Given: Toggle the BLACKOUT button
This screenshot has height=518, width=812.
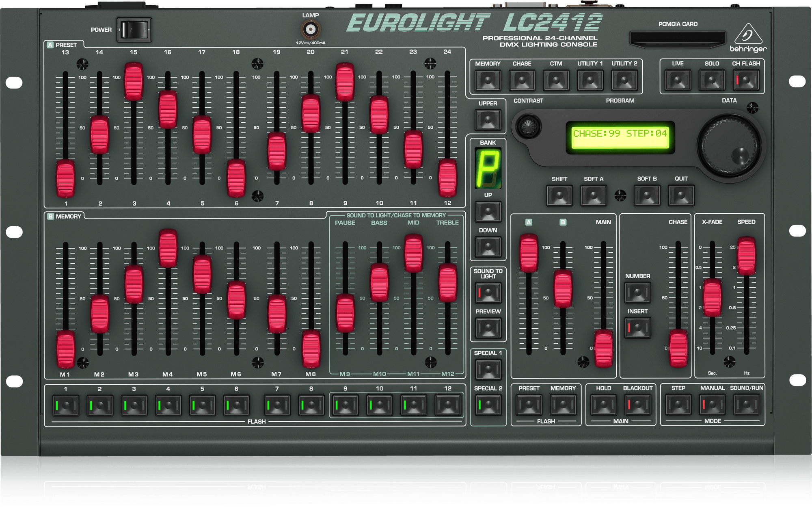Looking at the screenshot, I should [x=637, y=405].
